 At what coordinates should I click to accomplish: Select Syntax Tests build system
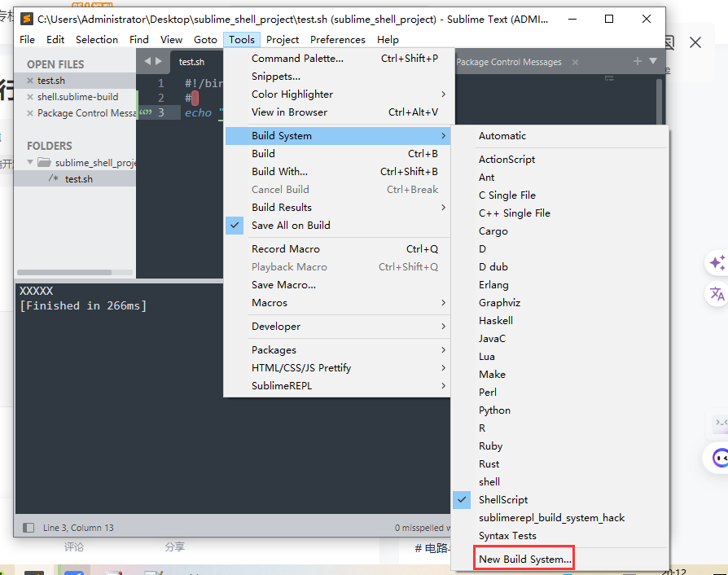pos(560,536)
